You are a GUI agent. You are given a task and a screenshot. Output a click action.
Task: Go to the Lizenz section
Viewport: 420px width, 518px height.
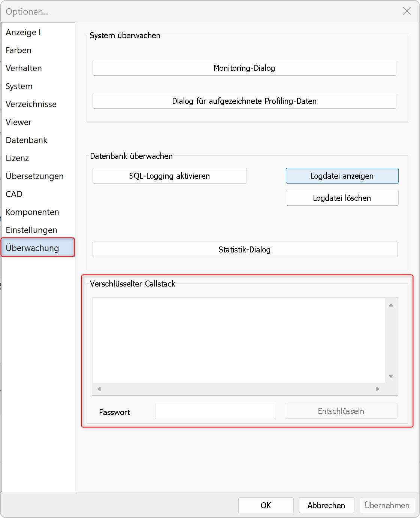[17, 158]
